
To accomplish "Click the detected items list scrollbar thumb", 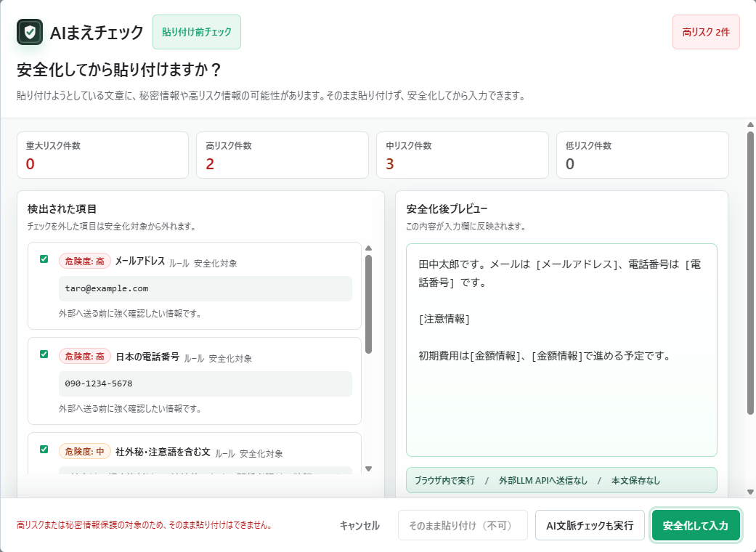I will click(368, 304).
